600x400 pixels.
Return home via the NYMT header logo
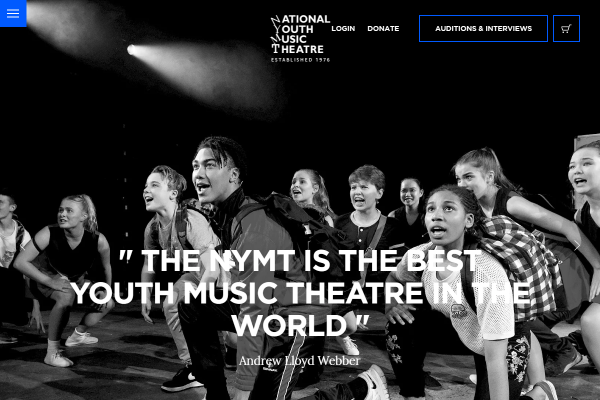coord(300,38)
